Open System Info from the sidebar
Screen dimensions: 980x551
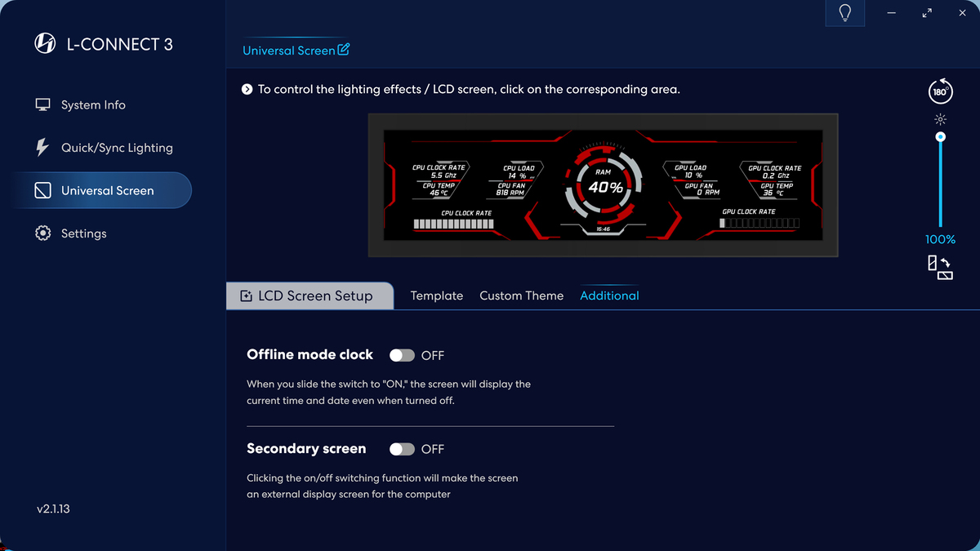(80, 104)
